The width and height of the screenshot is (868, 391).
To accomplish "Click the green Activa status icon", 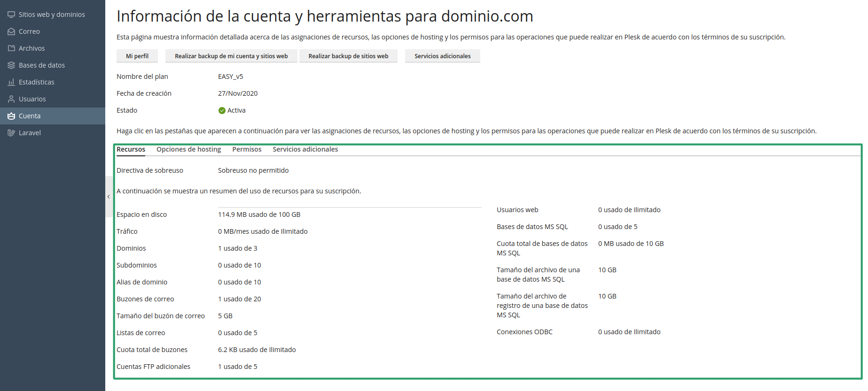I will (222, 111).
